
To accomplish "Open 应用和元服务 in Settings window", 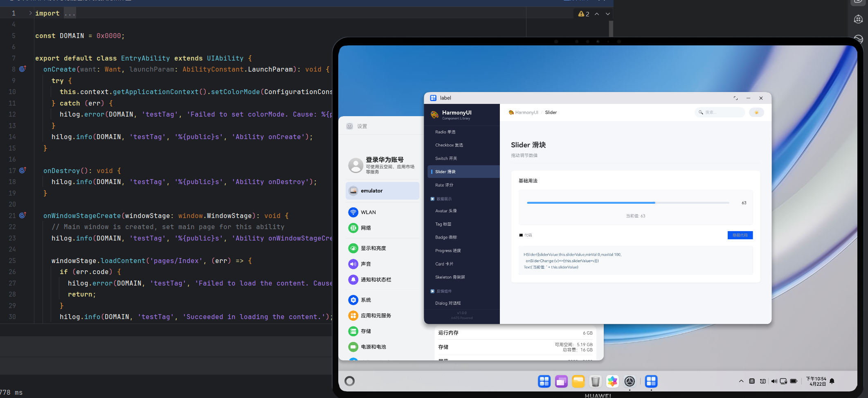I will (x=382, y=316).
